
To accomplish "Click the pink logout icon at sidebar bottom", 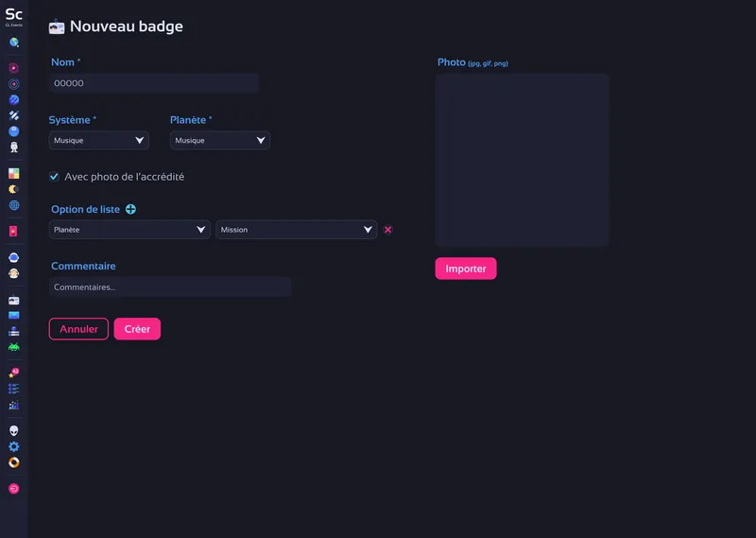I will [x=14, y=489].
